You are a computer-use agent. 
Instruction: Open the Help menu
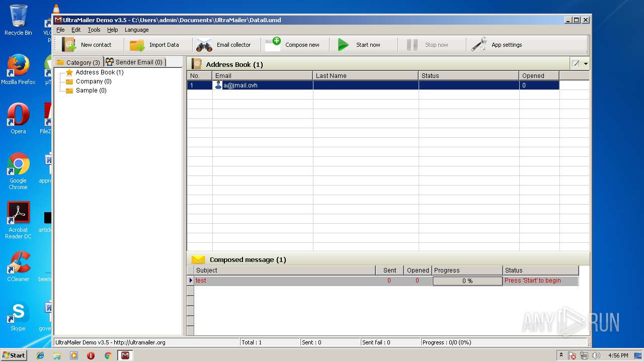pyautogui.click(x=112, y=30)
